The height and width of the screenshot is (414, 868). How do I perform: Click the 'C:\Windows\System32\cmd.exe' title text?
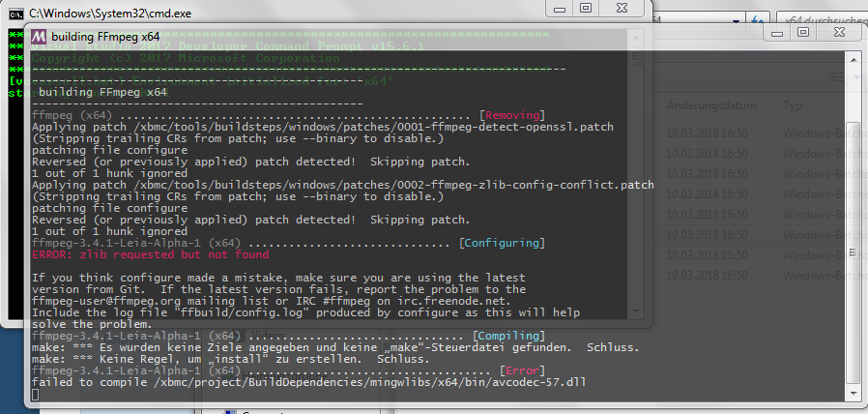pos(110,14)
